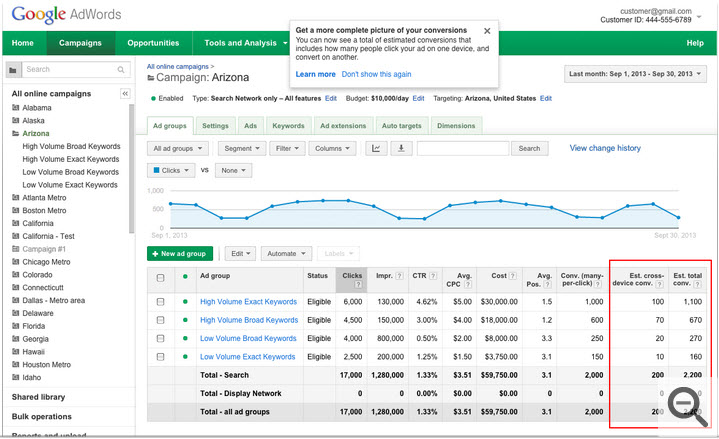Screen dimensions: 719x439
Task: Check the Low Volume Broad Keywords row checkbox
Action: (x=160, y=339)
